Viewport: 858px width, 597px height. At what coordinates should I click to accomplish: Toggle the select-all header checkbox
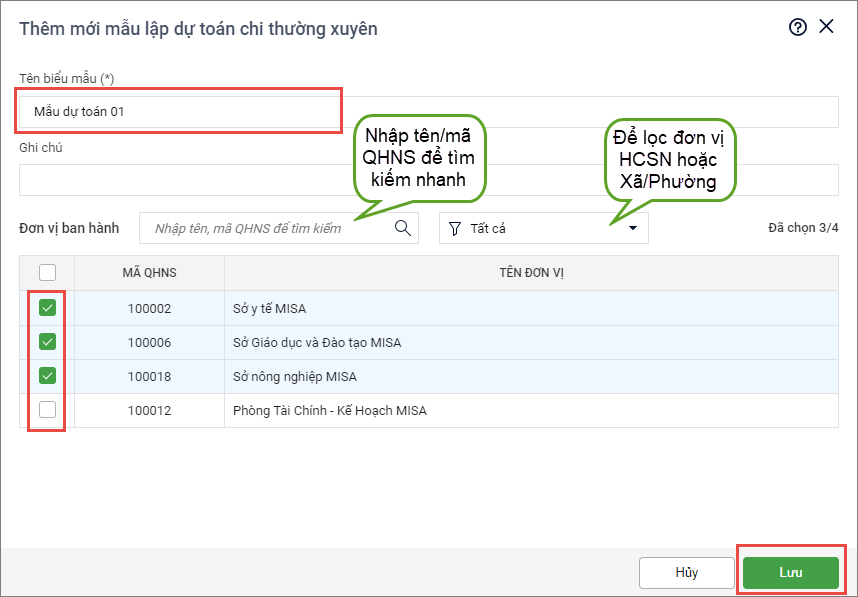tap(47, 272)
